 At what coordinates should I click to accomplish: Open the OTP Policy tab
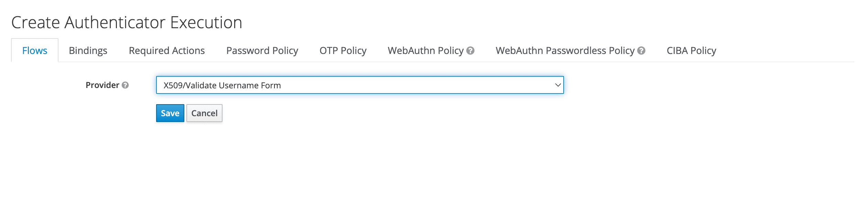click(x=343, y=51)
